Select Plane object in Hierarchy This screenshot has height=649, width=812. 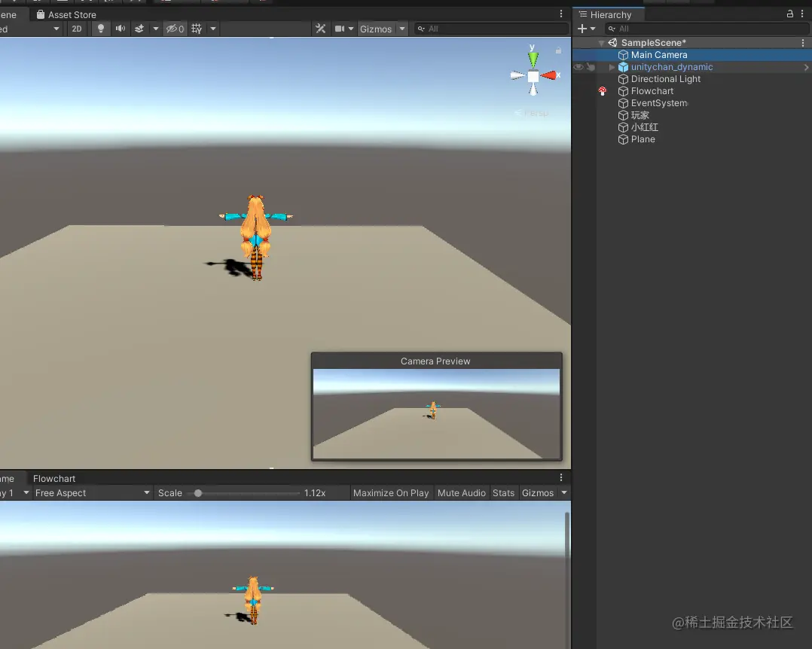[643, 139]
